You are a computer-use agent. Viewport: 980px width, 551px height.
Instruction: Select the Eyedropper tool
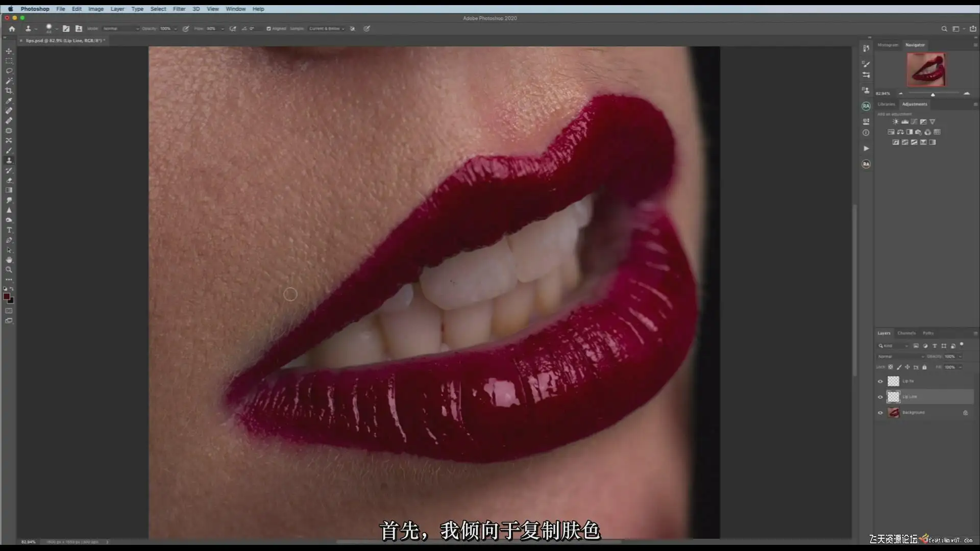(x=9, y=101)
